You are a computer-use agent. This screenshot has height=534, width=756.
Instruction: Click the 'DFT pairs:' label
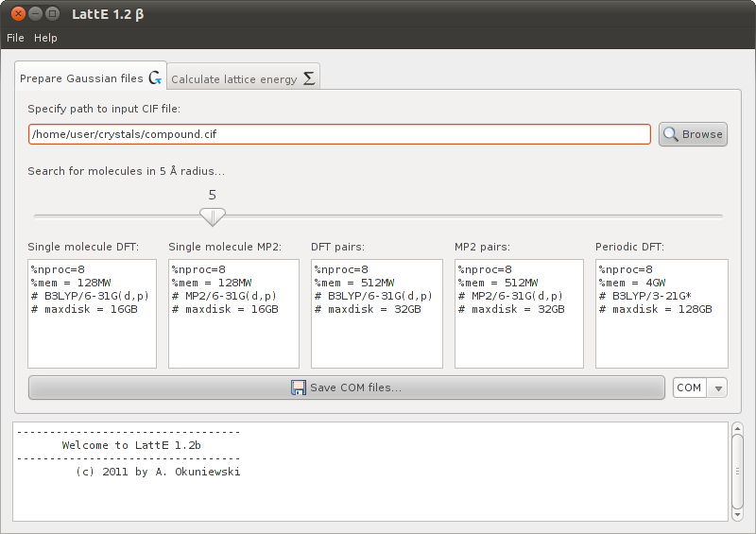click(337, 247)
